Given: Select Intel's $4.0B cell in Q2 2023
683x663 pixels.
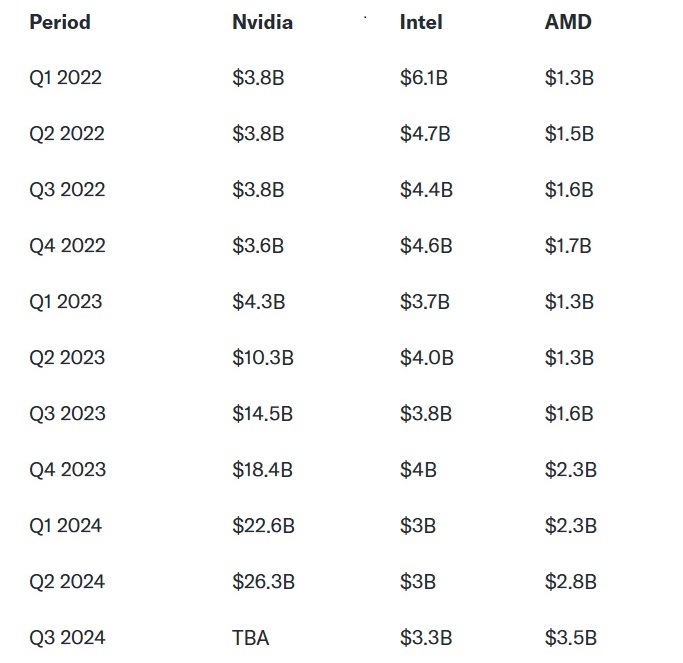Looking at the screenshot, I should pyautogui.click(x=426, y=358).
